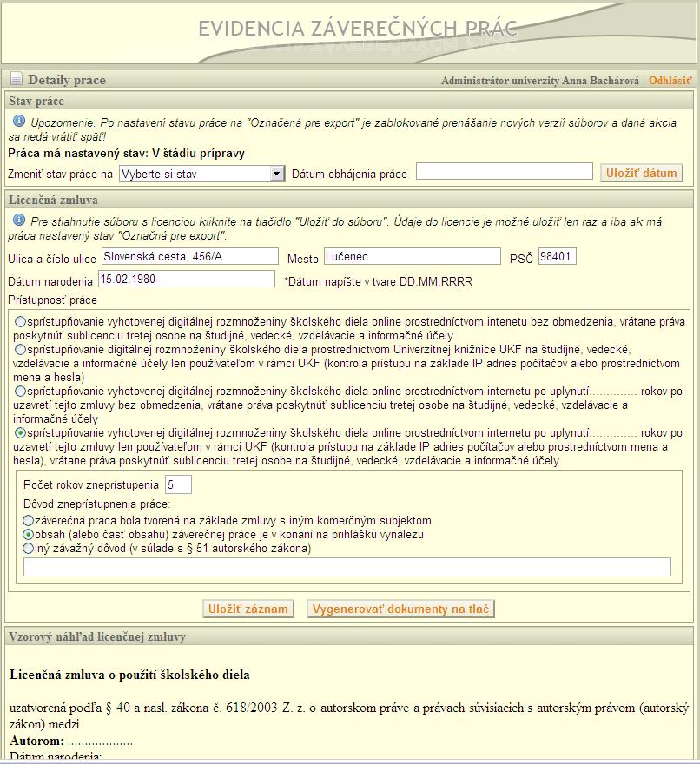Click the Prístupnosť práce label
This screenshot has height=764, width=700.
(x=52, y=300)
